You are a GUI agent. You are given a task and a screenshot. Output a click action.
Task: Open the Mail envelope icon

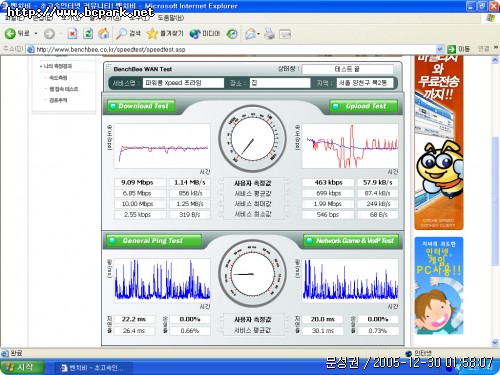250,34
